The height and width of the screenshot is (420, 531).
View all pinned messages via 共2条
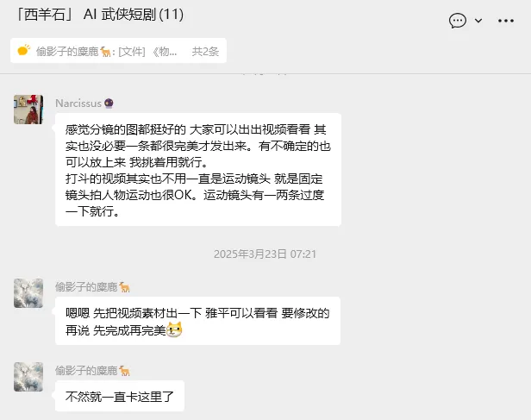pos(205,51)
